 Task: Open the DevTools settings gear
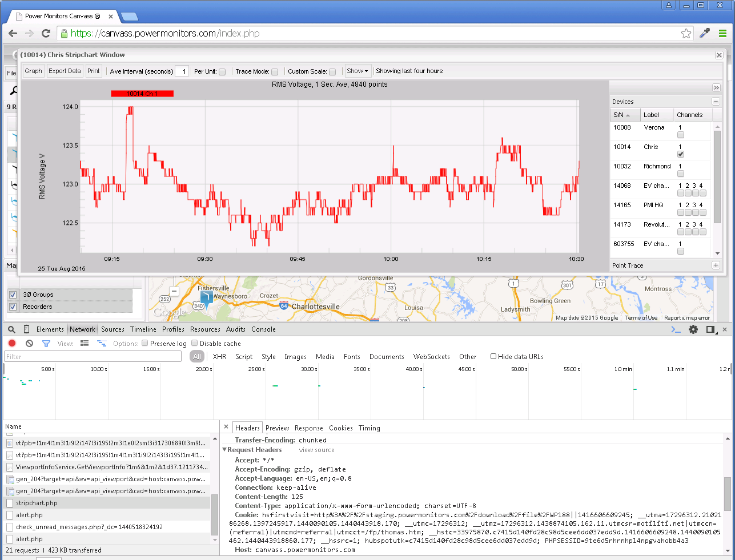point(693,329)
